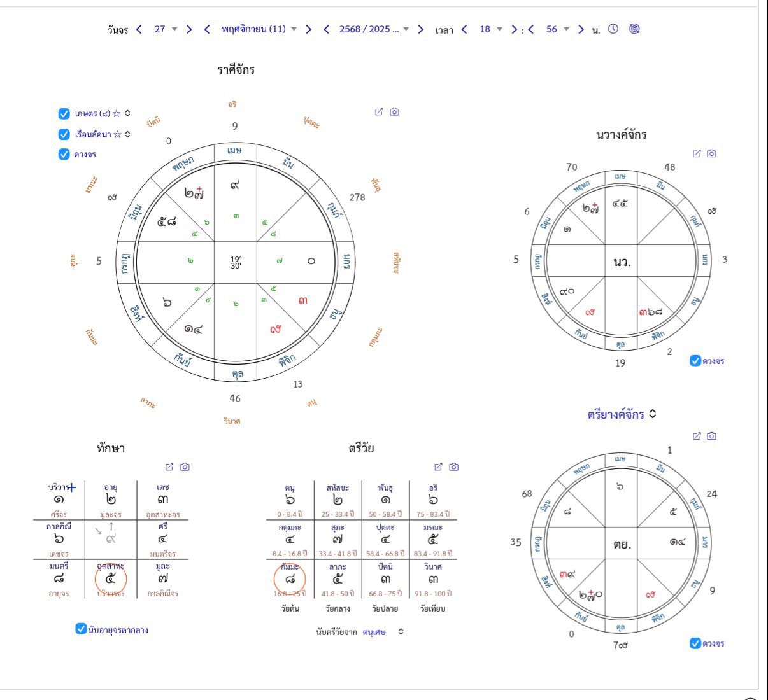The image size is (768, 700).
Task: Open ราศีจักร chart in external view icon
Action: click(379, 111)
